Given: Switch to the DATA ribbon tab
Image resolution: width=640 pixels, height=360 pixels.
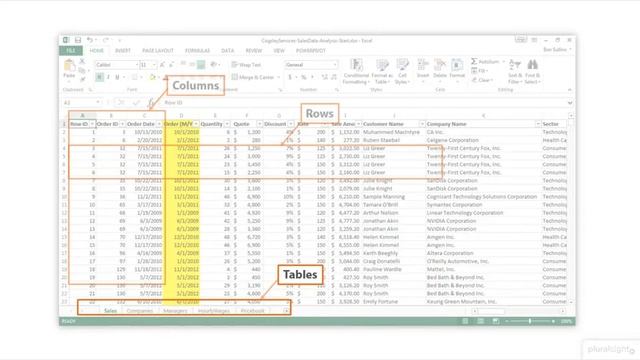Looking at the screenshot, I should 227,51.
